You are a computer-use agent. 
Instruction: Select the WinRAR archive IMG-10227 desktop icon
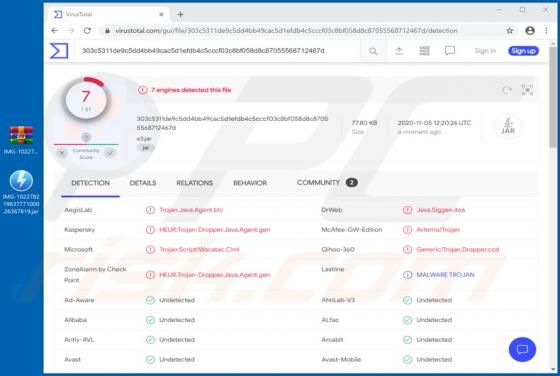click(21, 140)
